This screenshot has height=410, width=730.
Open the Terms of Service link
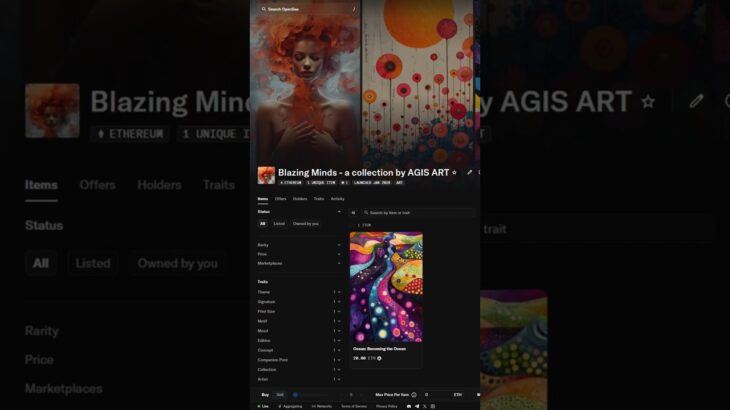click(354, 406)
